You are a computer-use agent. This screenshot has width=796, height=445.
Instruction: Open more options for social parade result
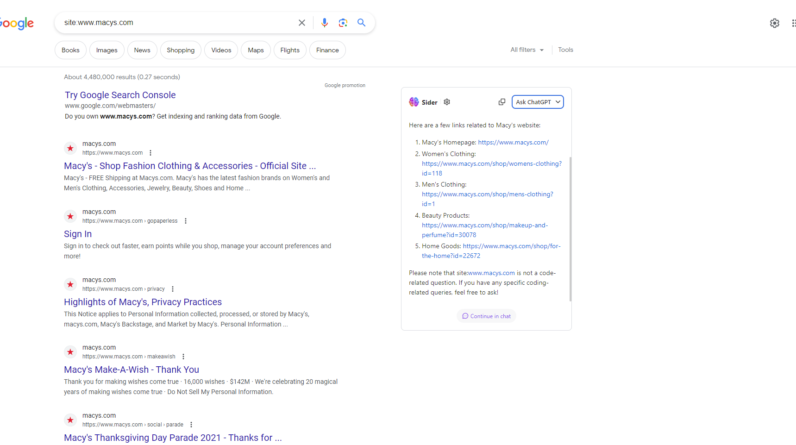pos(191,425)
